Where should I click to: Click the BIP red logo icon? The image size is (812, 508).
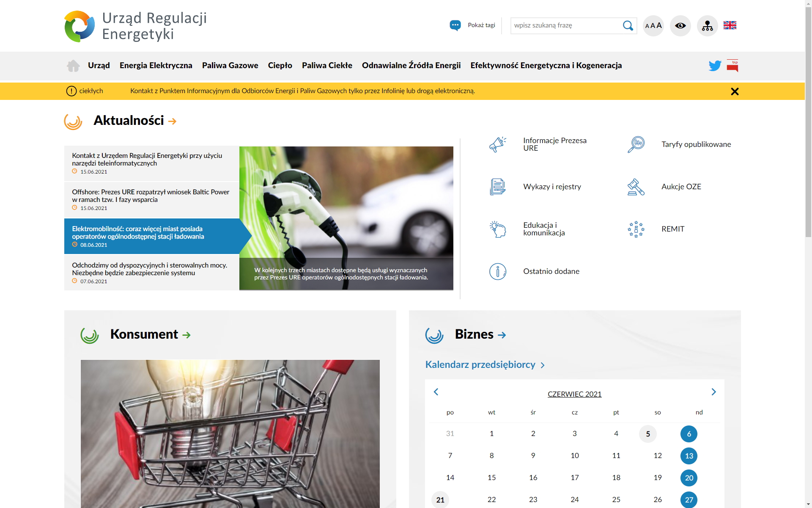tap(732, 66)
